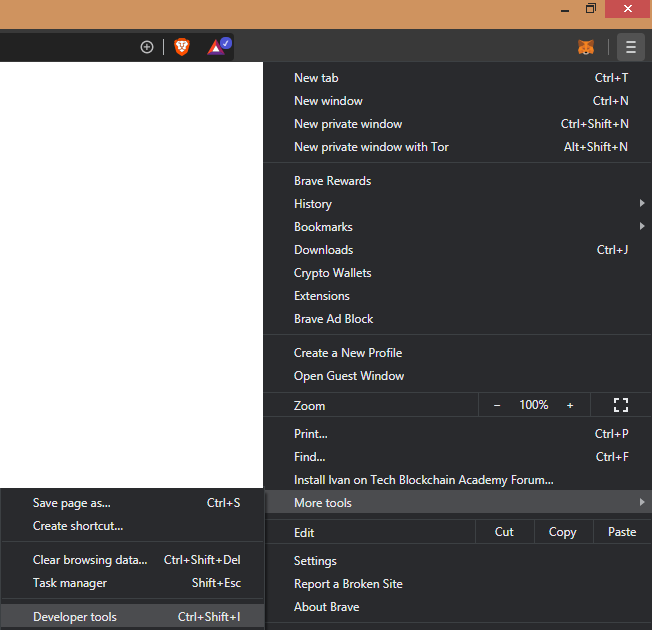652x630 pixels.
Task: Open Crypto Wallets
Action: [x=457, y=273]
